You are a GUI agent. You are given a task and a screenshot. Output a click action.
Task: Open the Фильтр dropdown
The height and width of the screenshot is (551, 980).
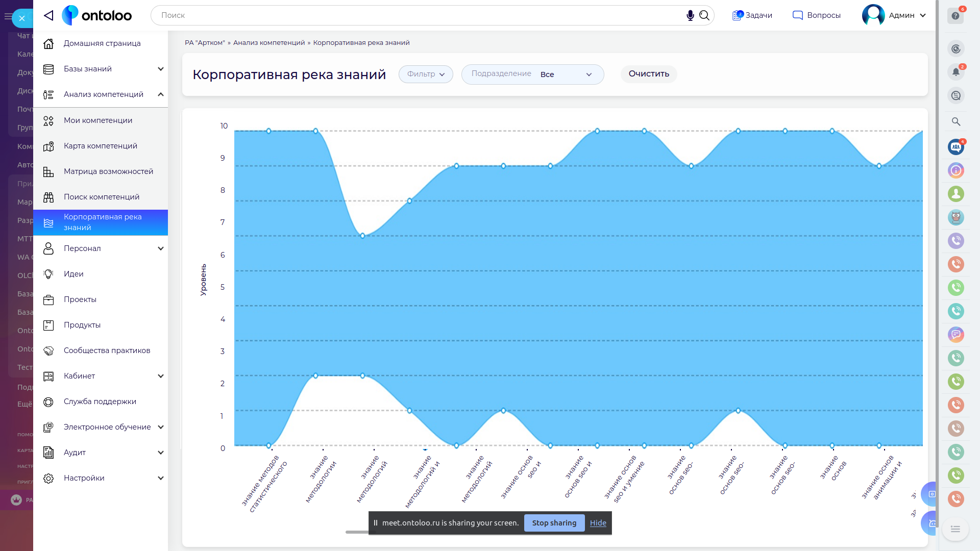point(425,74)
